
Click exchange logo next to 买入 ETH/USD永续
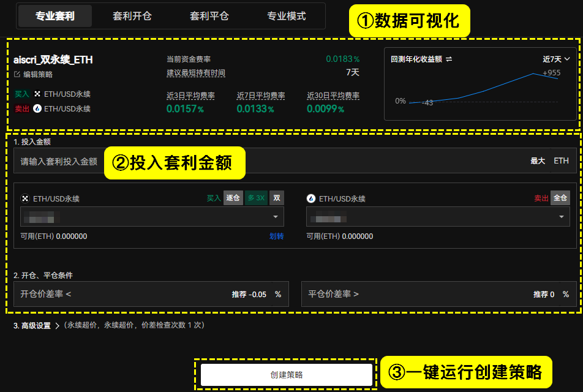(x=37, y=94)
